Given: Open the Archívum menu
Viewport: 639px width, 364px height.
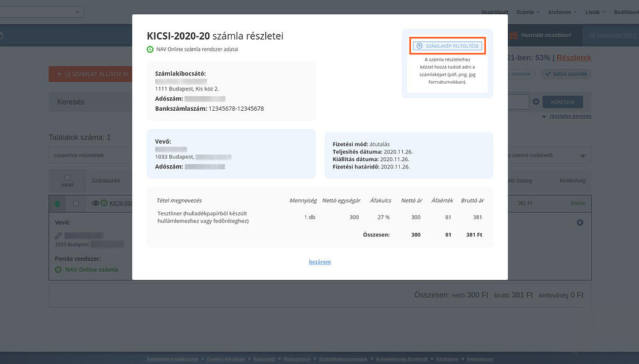Looking at the screenshot, I should (562, 12).
